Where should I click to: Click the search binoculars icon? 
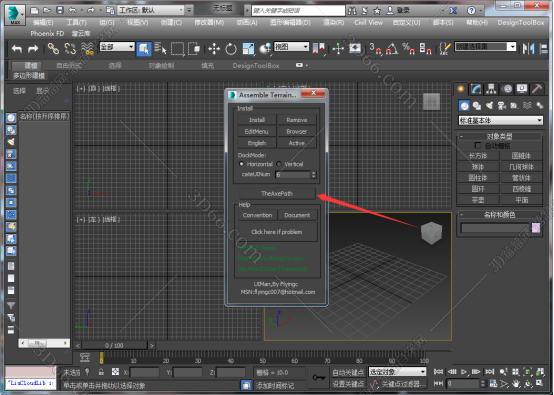click(x=352, y=11)
